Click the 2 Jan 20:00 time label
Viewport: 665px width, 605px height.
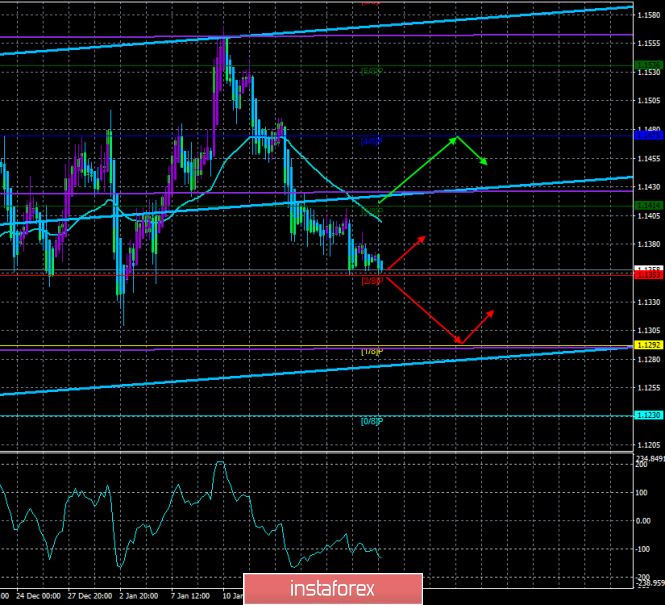(x=139, y=596)
